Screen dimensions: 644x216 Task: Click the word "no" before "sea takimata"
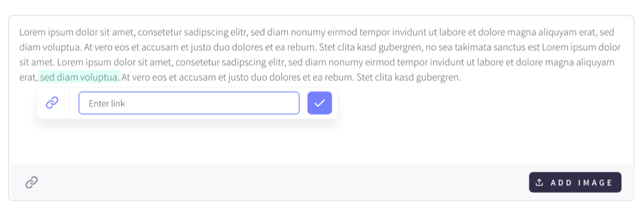(x=431, y=47)
